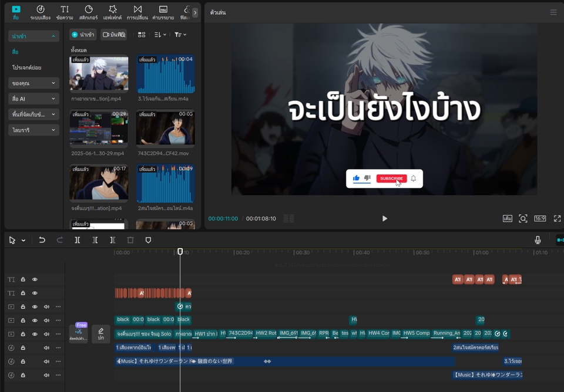Image resolution: width=564 pixels, height=392 pixels.
Task: Click the preview zoom focus icon
Action: click(x=523, y=218)
